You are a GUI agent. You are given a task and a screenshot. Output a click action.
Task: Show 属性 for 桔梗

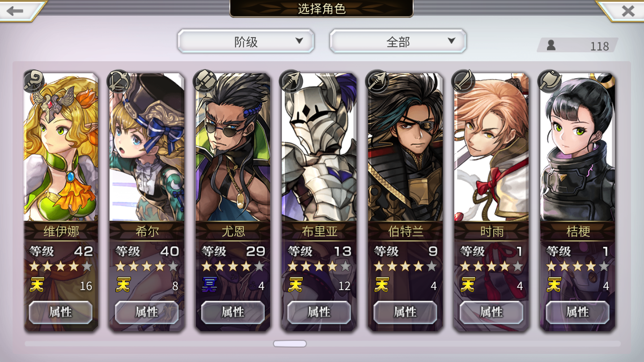tap(578, 312)
